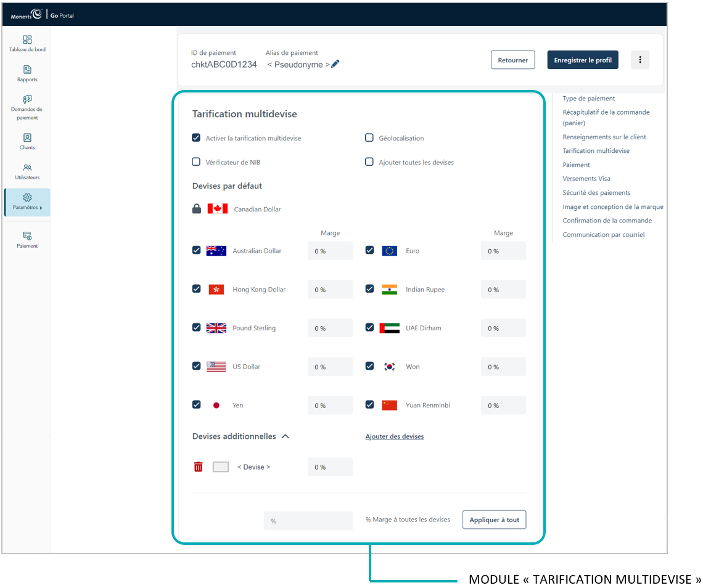The image size is (703, 588).
Task: Jump to Récapitulatif de la commande section
Action: [606, 118]
